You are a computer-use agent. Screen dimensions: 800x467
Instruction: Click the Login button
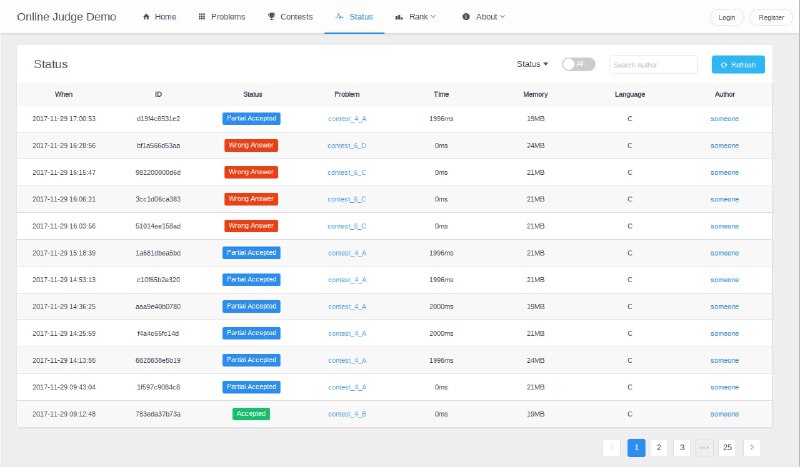(x=727, y=17)
